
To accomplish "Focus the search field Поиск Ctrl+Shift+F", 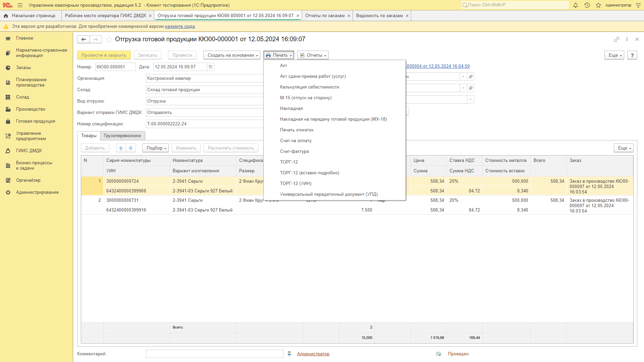I will (x=515, y=5).
